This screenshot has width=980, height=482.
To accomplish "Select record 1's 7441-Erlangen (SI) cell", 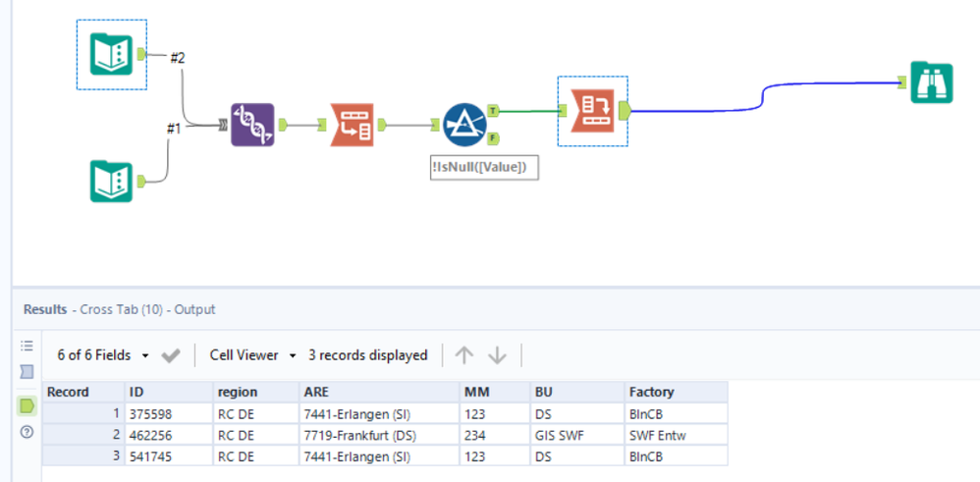I will tap(379, 413).
